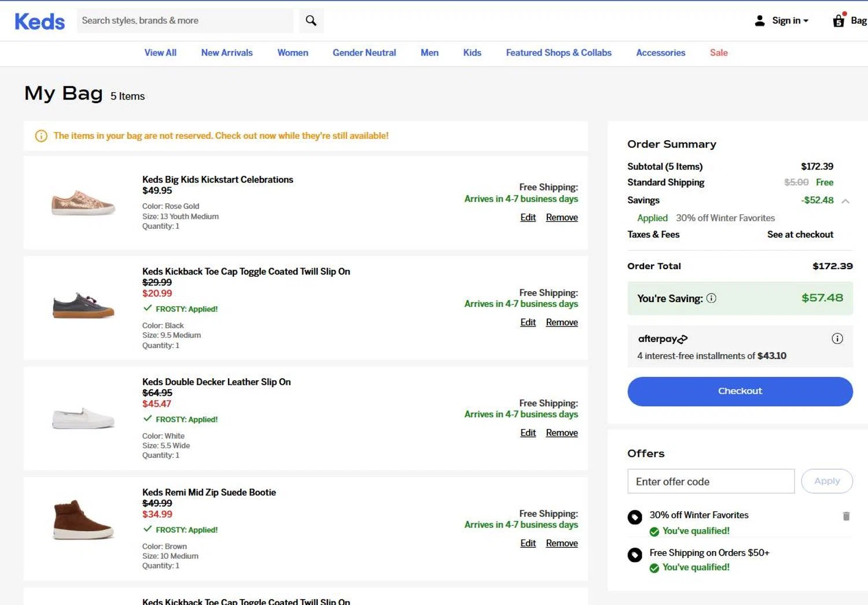Edit the Double Decker Leather Slip On

click(x=528, y=433)
